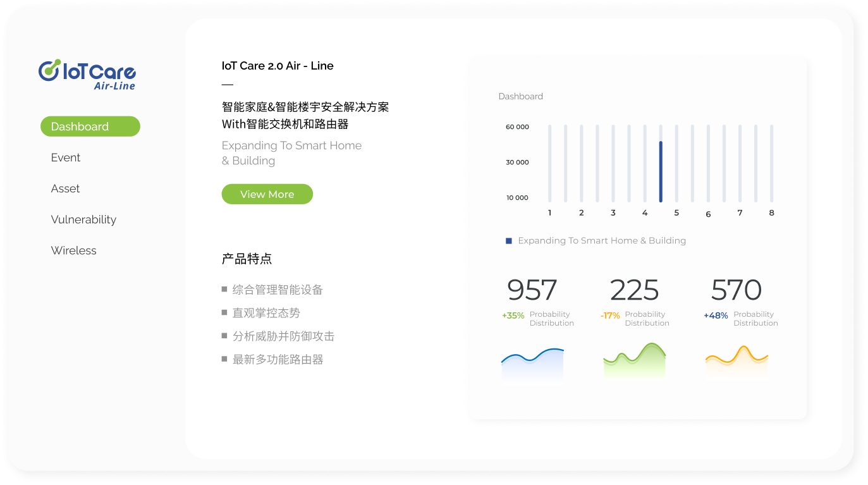
Task: Click the 570 statistic value
Action: (x=737, y=290)
